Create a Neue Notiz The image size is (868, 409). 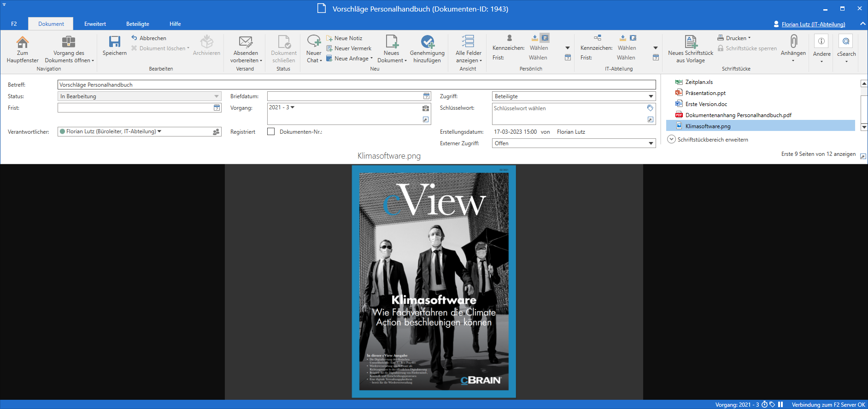(344, 38)
